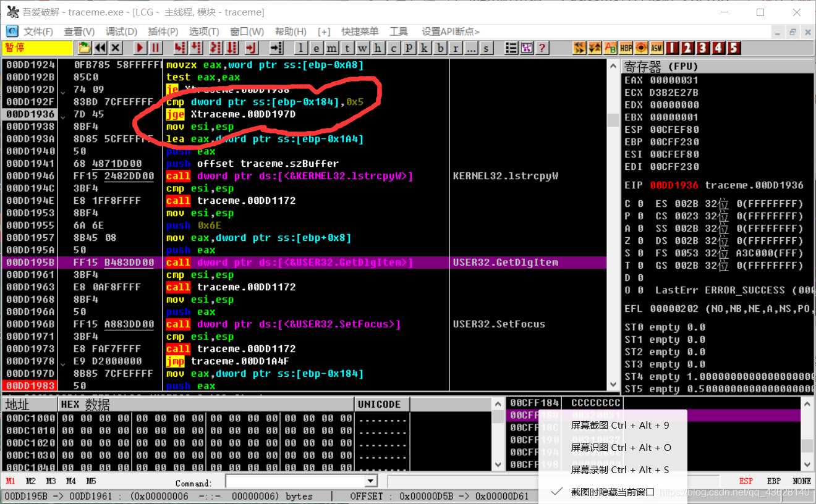Click the AB plugin icon
Image resolution: width=816 pixels, height=504 pixels.
tap(610, 48)
